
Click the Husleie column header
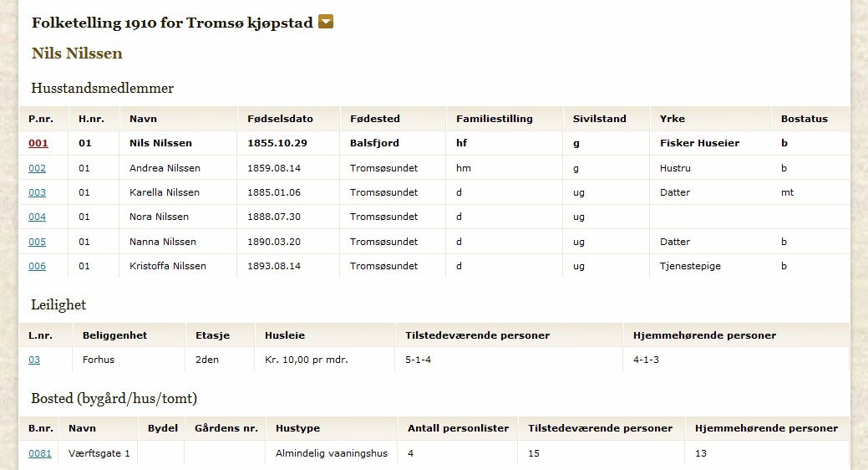coord(285,335)
